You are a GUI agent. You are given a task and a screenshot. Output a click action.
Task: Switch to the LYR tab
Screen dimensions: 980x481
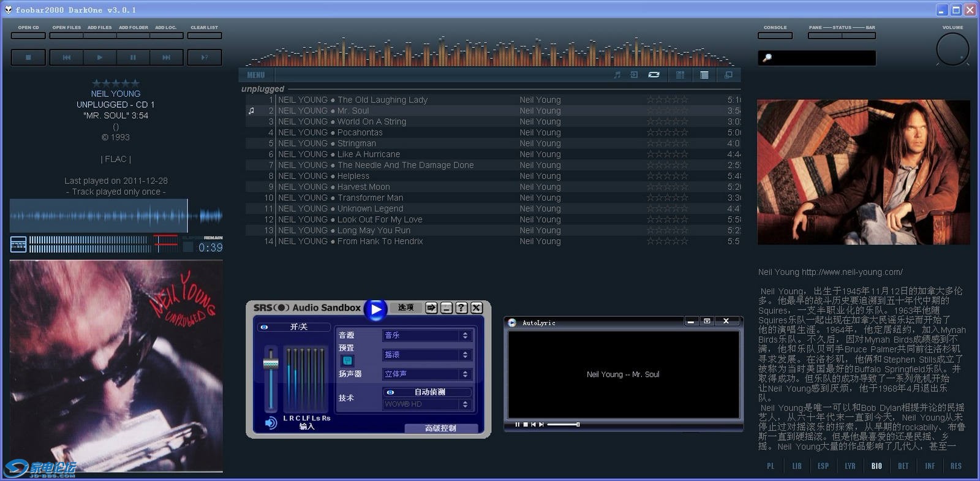(850, 466)
